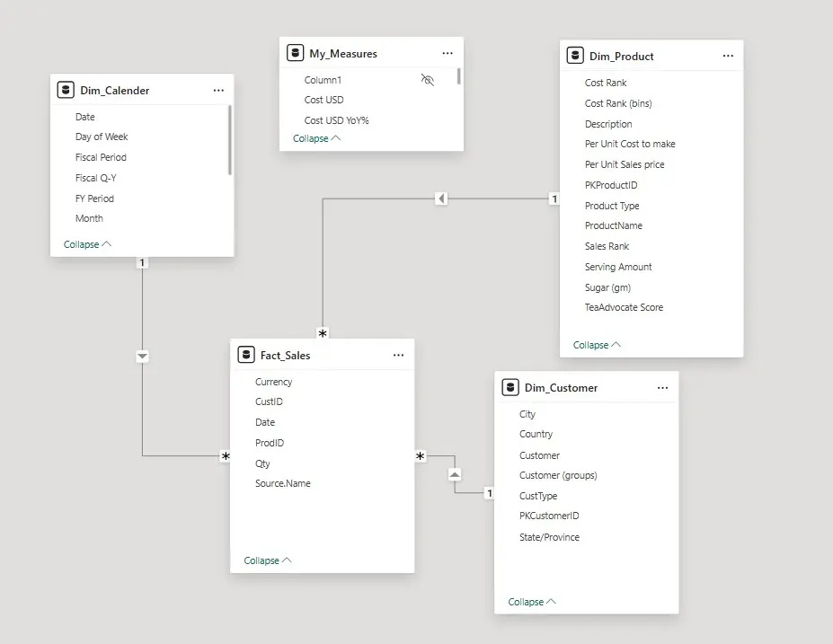This screenshot has width=833, height=644.
Task: Open the Dim_Product more options ellipsis
Action: [x=728, y=56]
